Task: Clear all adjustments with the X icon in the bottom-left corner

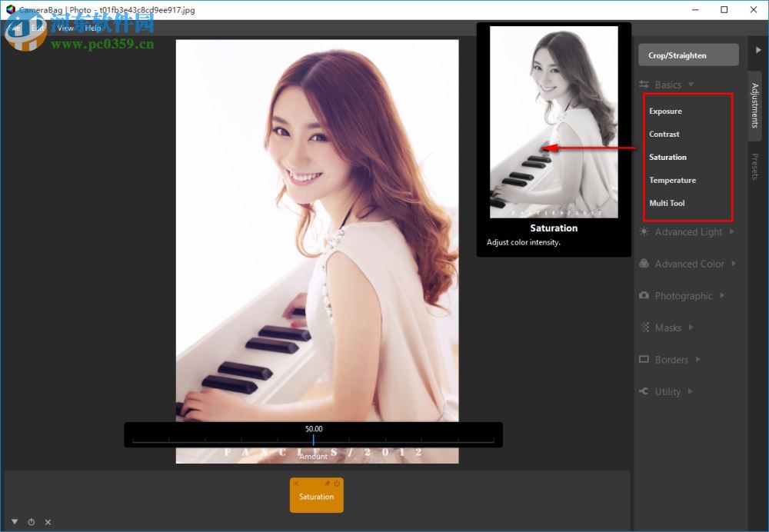Action: [x=48, y=522]
